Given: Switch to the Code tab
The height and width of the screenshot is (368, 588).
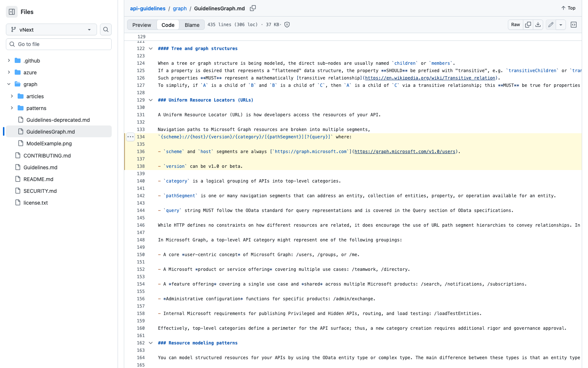Looking at the screenshot, I should 168,25.
